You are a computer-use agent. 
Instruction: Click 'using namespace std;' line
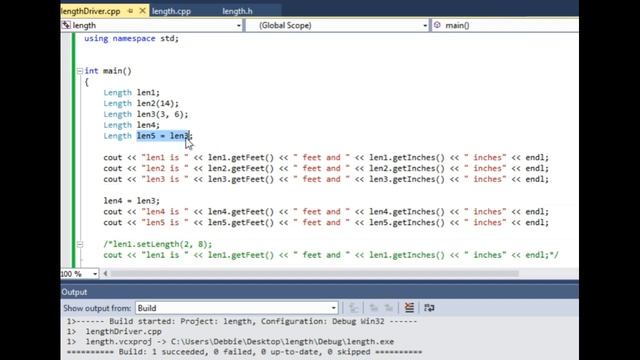click(131, 38)
